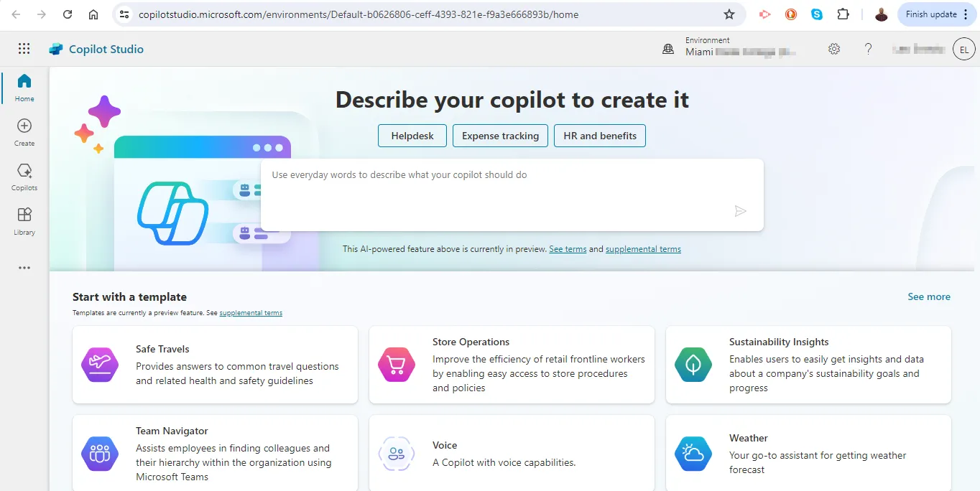Click the Describe your copilot heading
The image size is (980, 491).
[512, 100]
